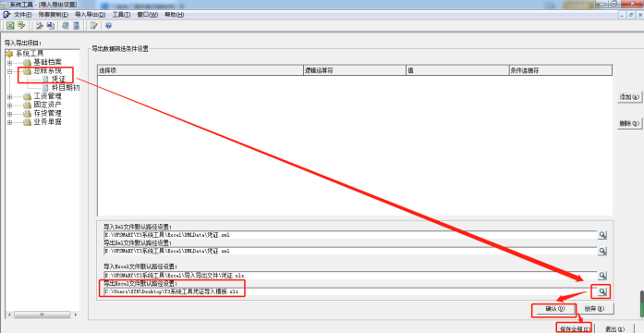Viewport: 644px width, 334px height.
Task: Click the 导入Excel文件 default path field
Action: pyautogui.click(x=350, y=275)
